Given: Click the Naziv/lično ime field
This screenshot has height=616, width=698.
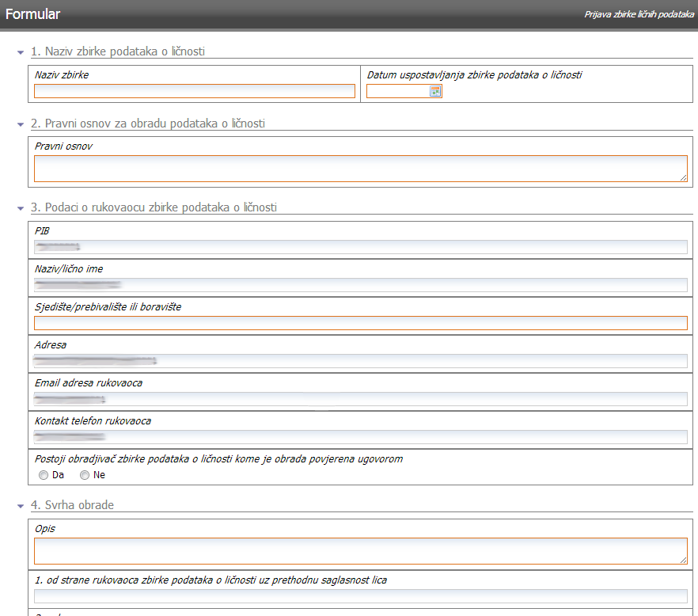Looking at the screenshot, I should [x=360, y=285].
